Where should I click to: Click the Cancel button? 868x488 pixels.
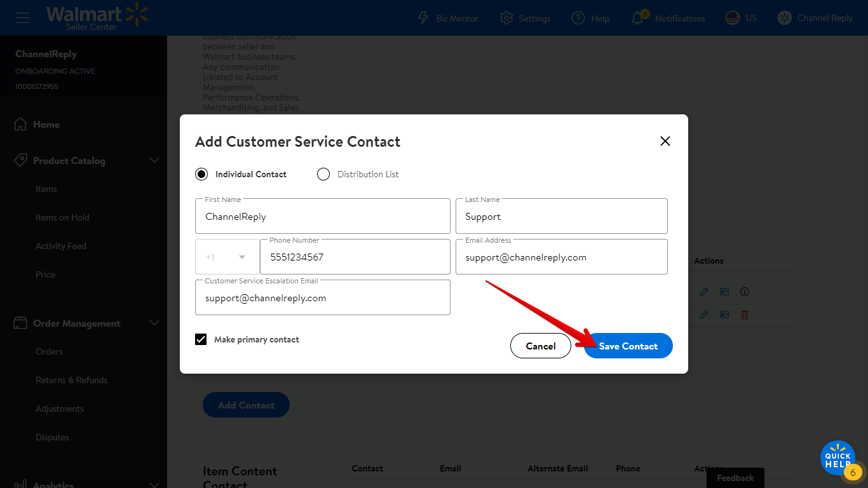[x=541, y=346]
